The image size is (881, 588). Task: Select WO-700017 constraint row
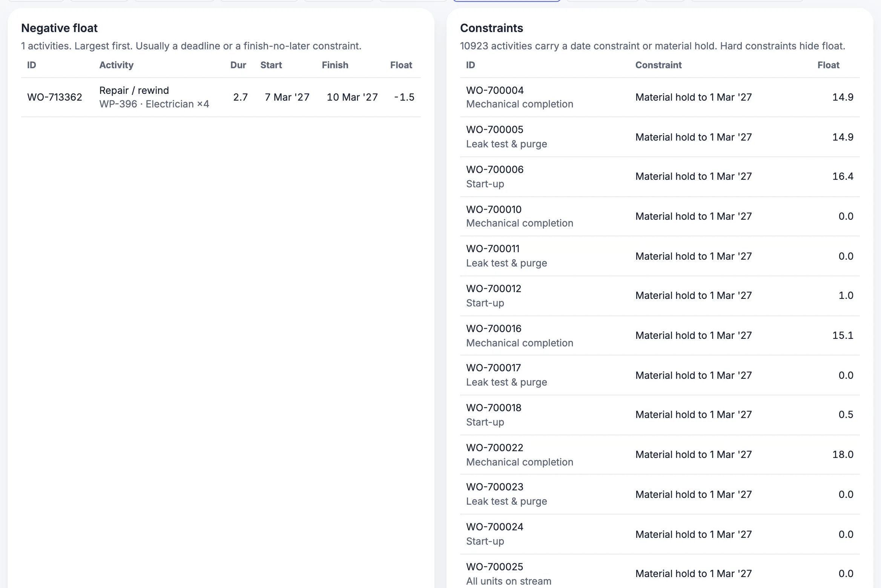pyautogui.click(x=660, y=375)
